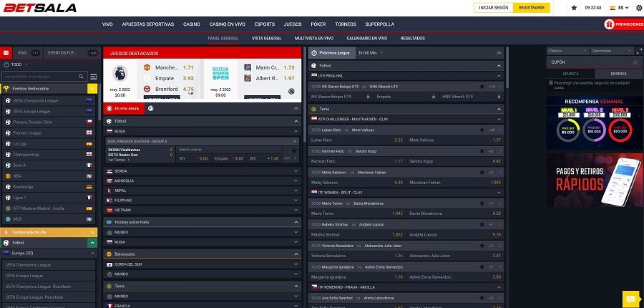This screenshot has height=308, width=644.
Task: Select Manchester odds 1.71
Action: (x=188, y=67)
